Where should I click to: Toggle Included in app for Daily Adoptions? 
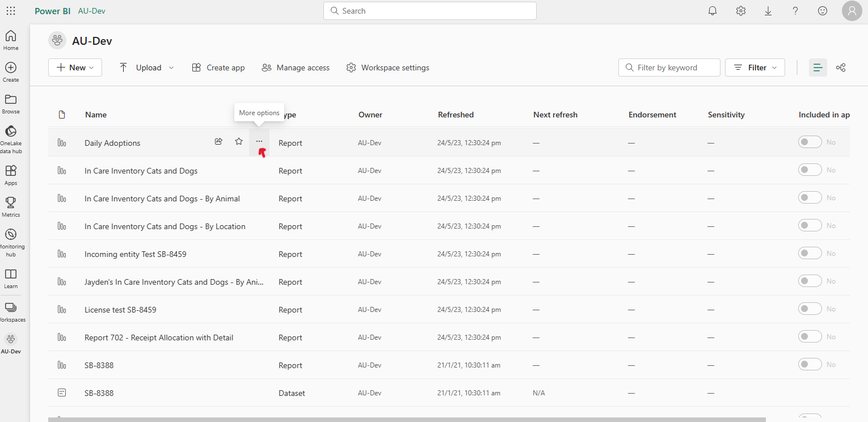810,142
